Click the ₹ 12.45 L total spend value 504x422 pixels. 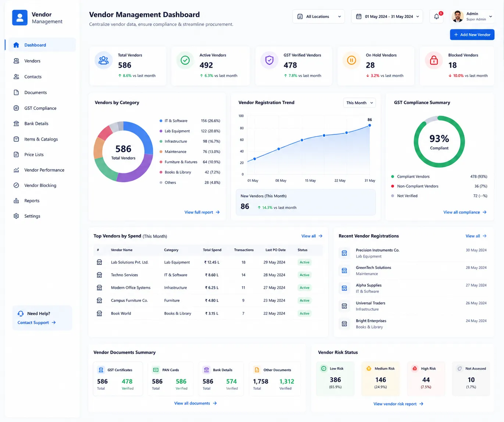click(x=212, y=262)
